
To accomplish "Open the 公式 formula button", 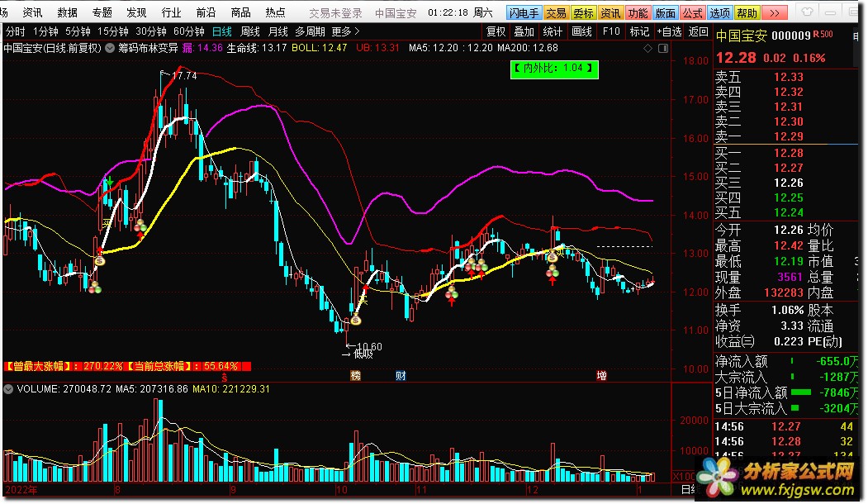I will 692,12.
